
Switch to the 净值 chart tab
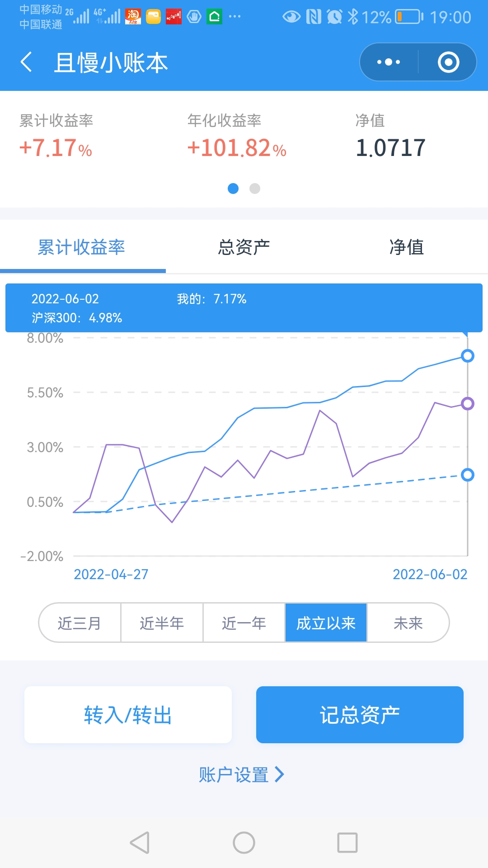point(407,247)
